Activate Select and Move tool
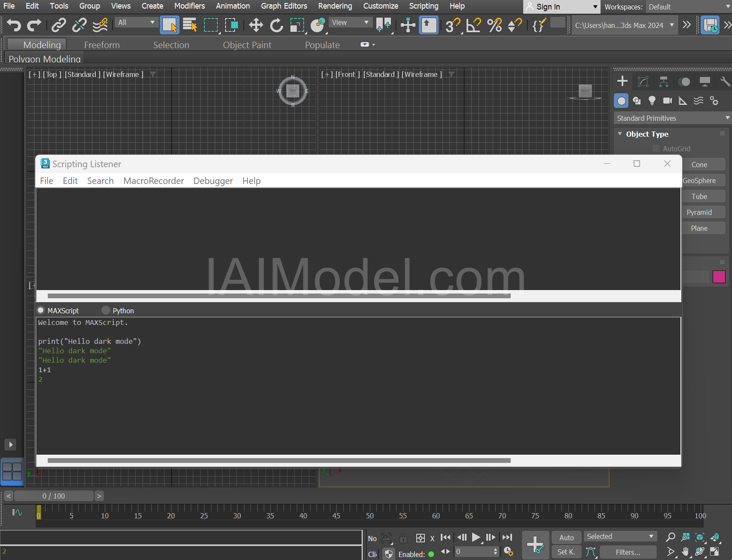 click(256, 25)
